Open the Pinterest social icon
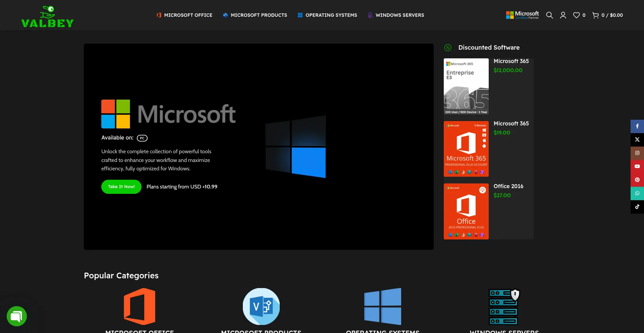644x333 pixels. (637, 180)
